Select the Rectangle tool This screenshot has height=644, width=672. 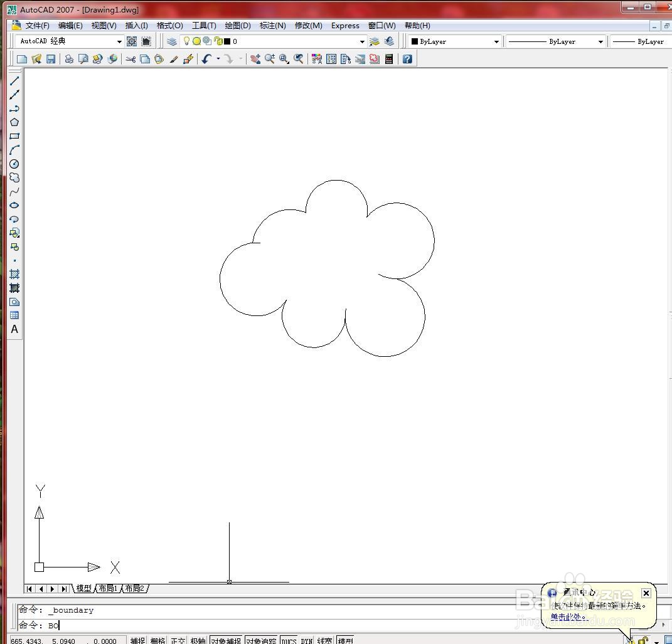coord(14,136)
